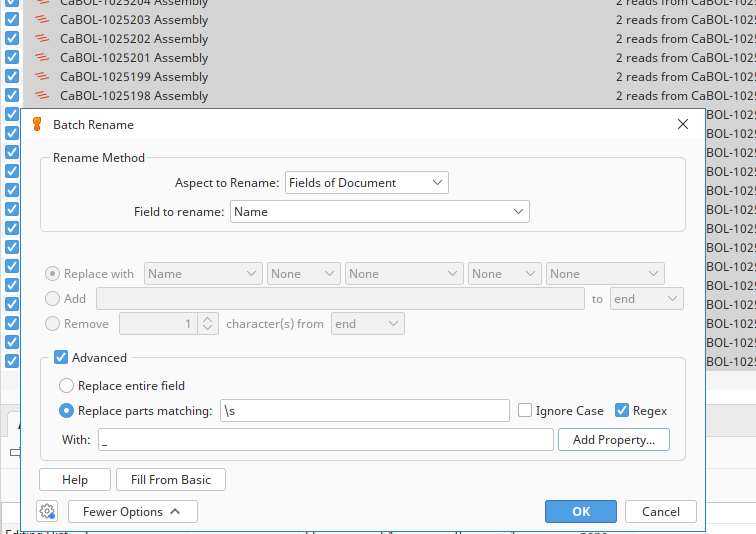Cancel the batch rename
Image resolution: width=756 pixels, height=534 pixels.
click(660, 511)
